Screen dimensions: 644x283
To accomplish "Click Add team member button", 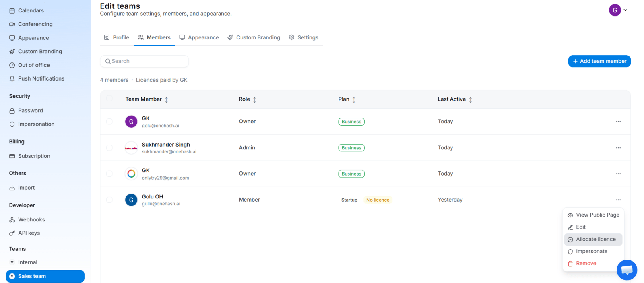I will coord(599,61).
